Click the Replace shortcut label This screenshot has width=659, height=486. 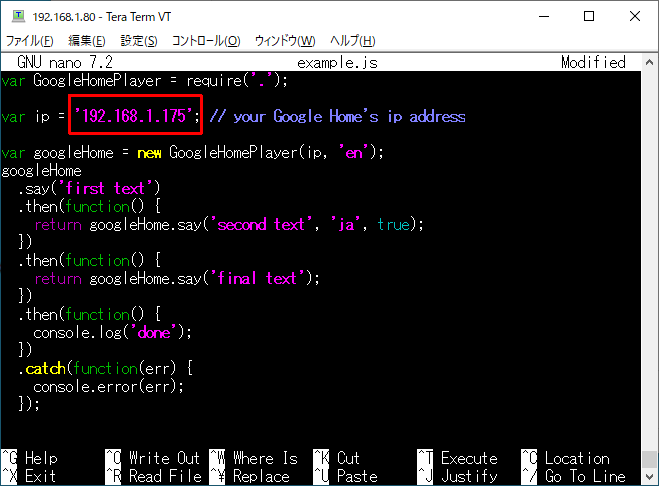[x=261, y=476]
